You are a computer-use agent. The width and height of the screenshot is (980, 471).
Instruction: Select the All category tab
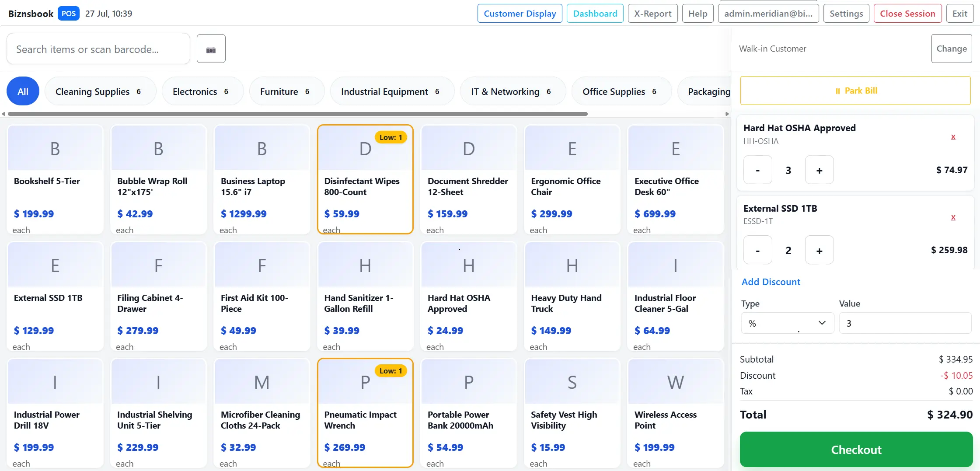pos(23,91)
